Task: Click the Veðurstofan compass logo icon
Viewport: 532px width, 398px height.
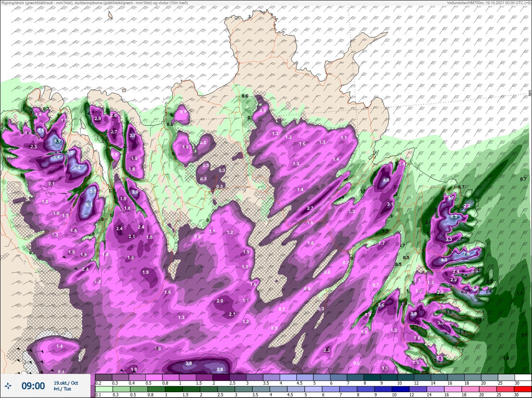Action: click(9, 386)
